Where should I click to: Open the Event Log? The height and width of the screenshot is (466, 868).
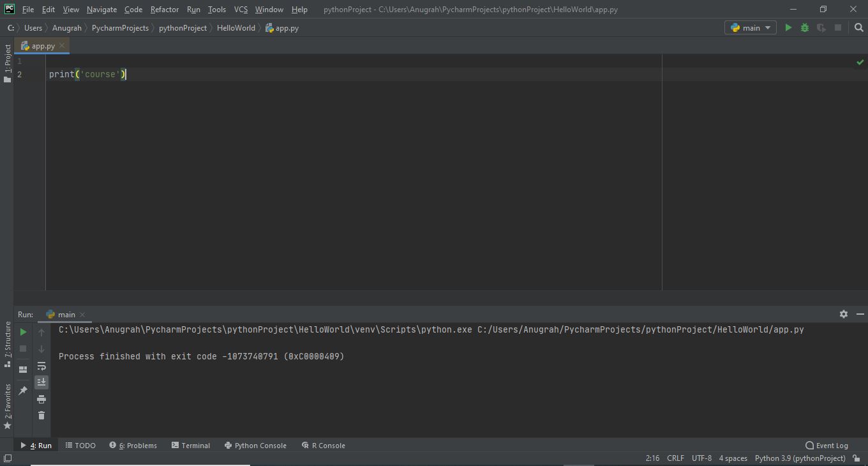tap(827, 446)
